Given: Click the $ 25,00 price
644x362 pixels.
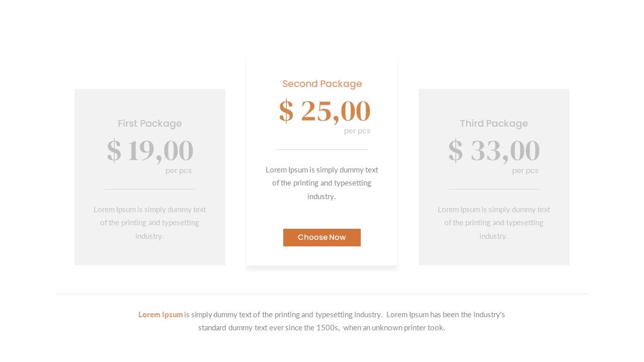Looking at the screenshot, I should [x=325, y=111].
